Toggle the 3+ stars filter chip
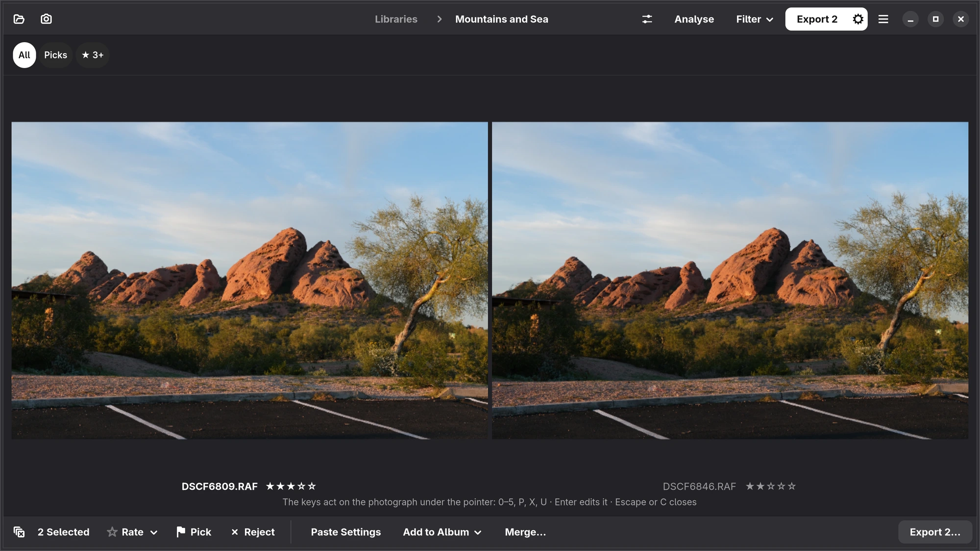The height and width of the screenshot is (551, 980). 93,55
